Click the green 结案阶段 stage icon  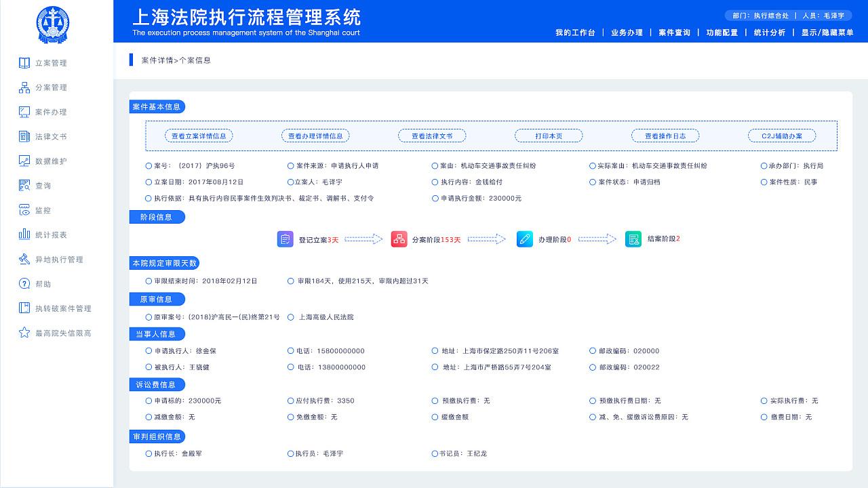pyautogui.click(x=633, y=239)
